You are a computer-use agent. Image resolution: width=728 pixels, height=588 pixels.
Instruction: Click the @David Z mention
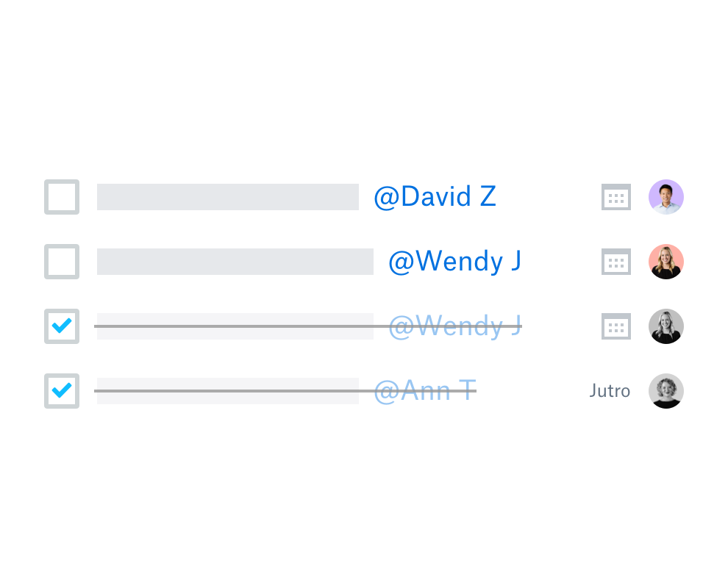[x=435, y=197]
